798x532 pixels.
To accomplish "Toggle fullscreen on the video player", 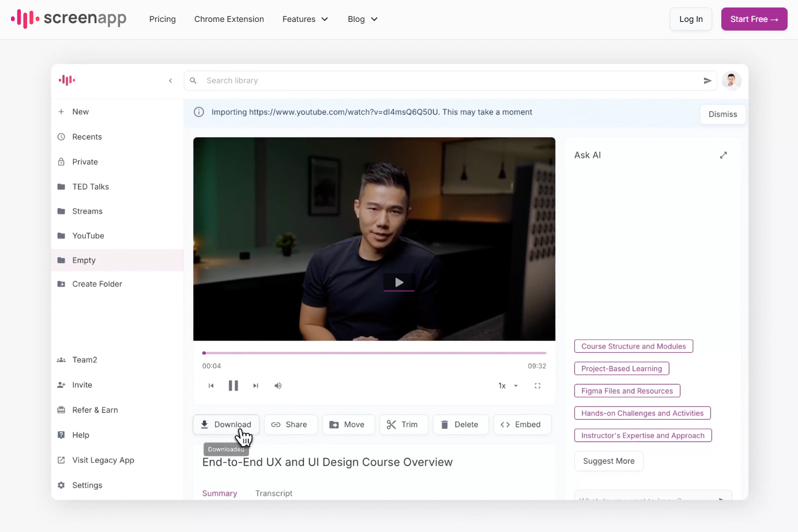I will coord(537,385).
